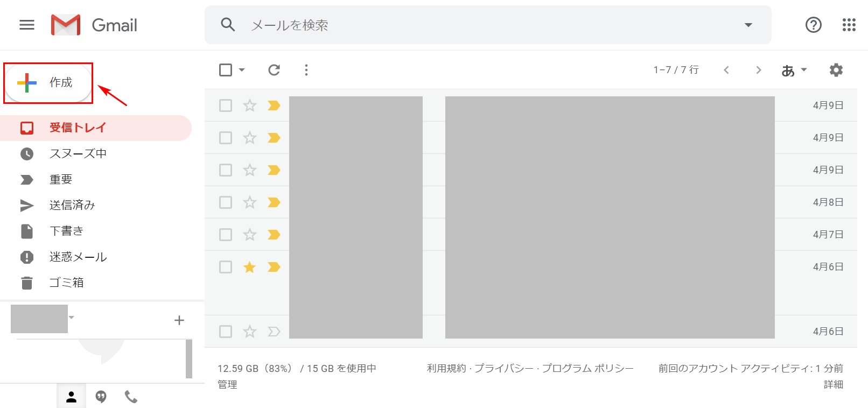The image size is (868, 408).
Task: Expand the account name dropdown in chat
Action: 72,318
